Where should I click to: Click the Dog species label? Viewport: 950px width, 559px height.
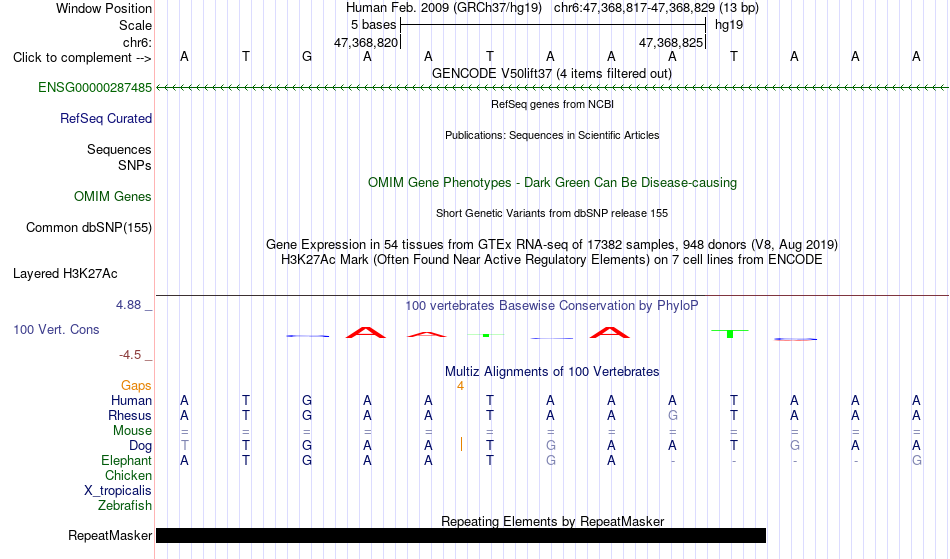point(140,445)
